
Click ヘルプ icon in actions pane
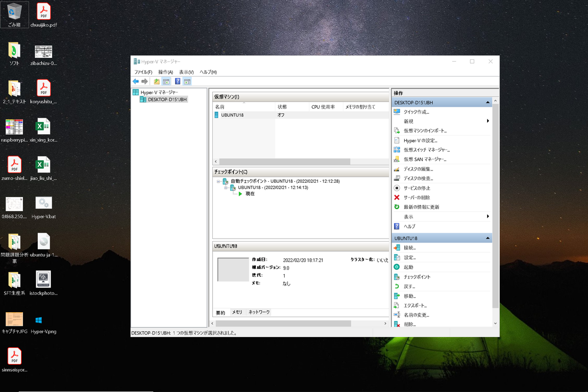click(x=397, y=226)
